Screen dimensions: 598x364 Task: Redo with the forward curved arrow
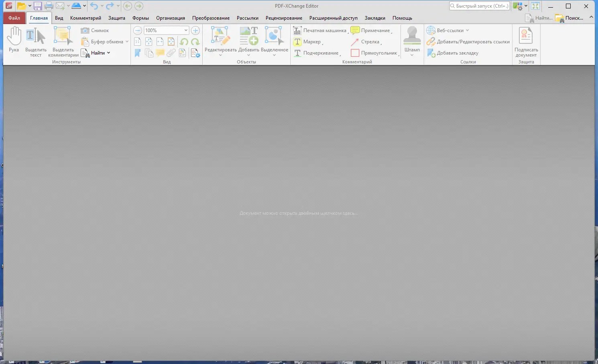point(110,6)
